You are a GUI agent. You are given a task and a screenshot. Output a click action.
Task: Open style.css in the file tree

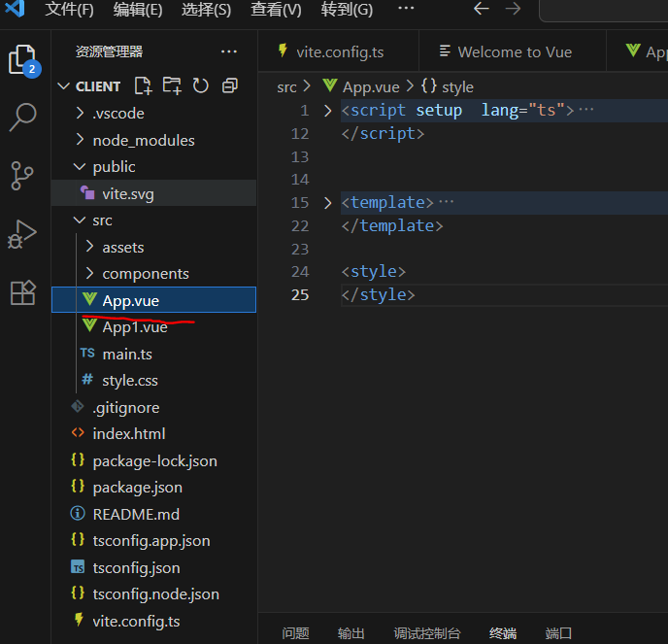pyautogui.click(x=154, y=380)
